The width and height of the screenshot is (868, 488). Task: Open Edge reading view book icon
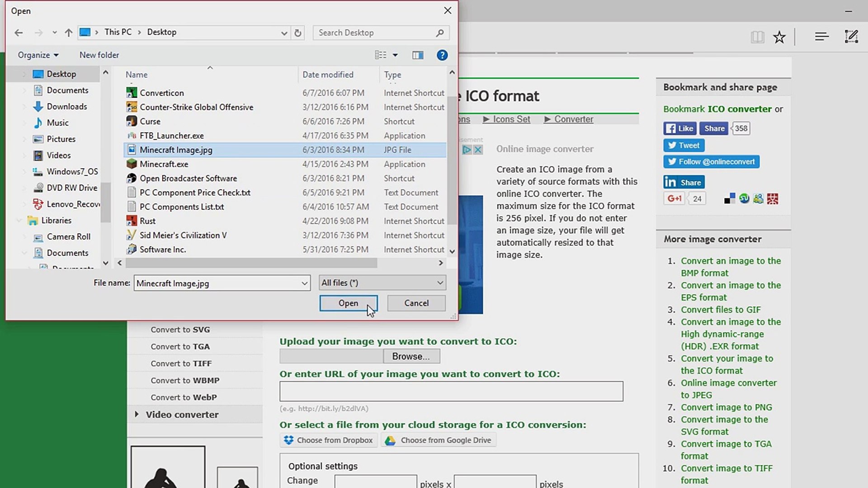click(x=757, y=37)
